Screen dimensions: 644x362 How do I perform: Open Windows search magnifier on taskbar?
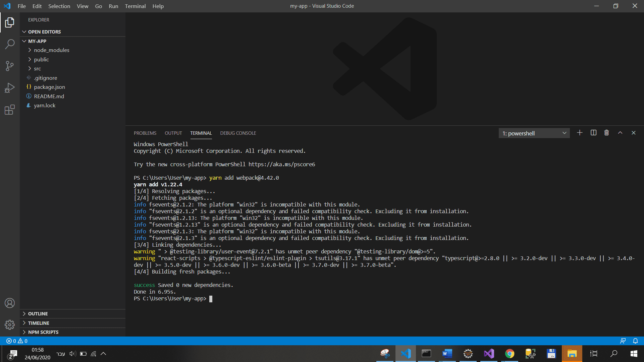click(614, 354)
